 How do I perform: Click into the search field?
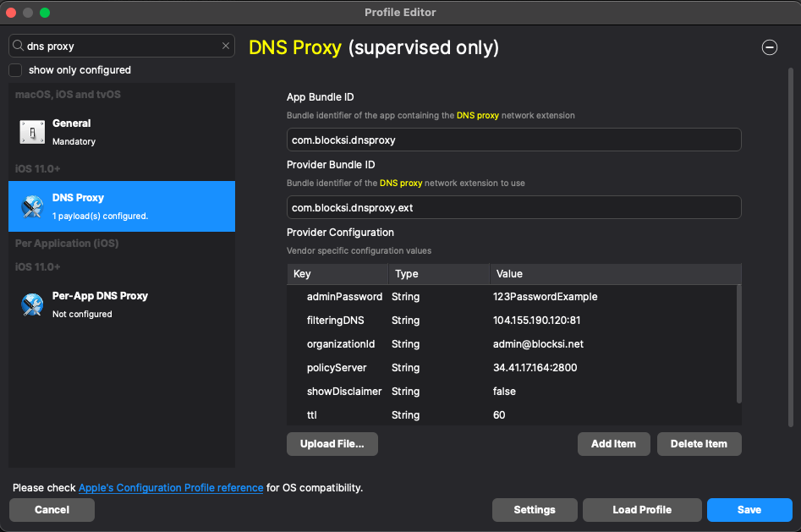[123, 46]
